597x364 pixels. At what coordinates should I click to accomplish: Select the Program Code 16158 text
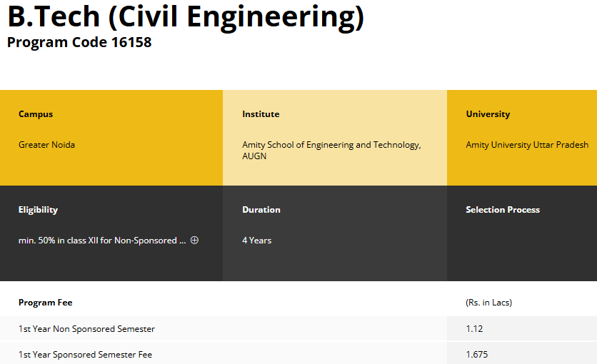[x=79, y=42]
